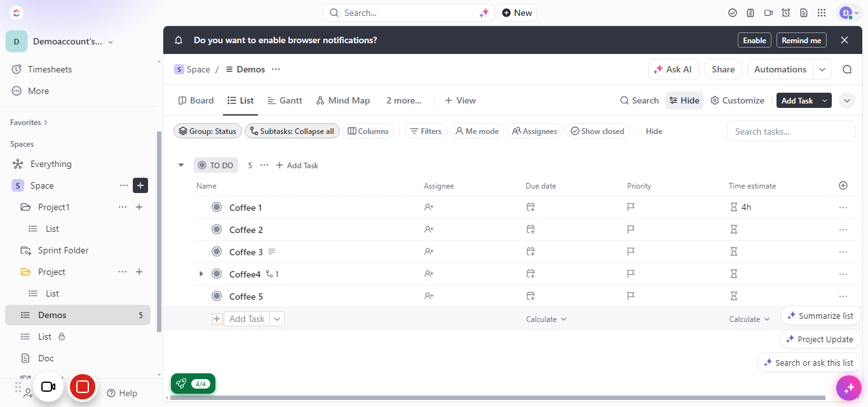Image resolution: width=868 pixels, height=407 pixels.
Task: Open the notepad icon in top bar
Action: [x=750, y=13]
